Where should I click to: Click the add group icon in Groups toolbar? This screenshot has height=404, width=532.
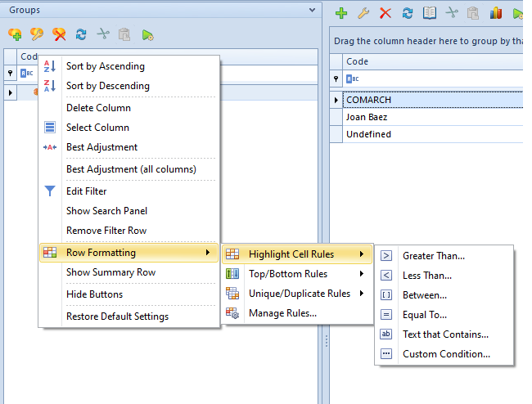click(15, 34)
